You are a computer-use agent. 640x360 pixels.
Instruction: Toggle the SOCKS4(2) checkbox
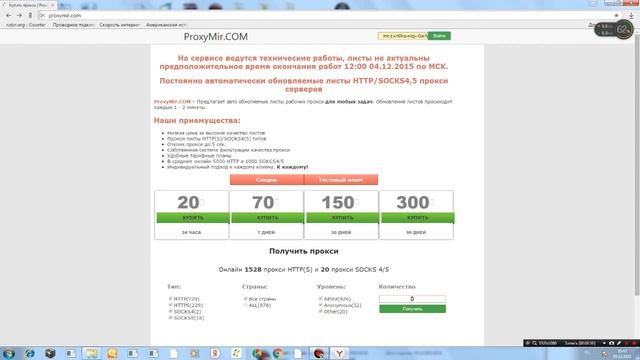point(170,311)
